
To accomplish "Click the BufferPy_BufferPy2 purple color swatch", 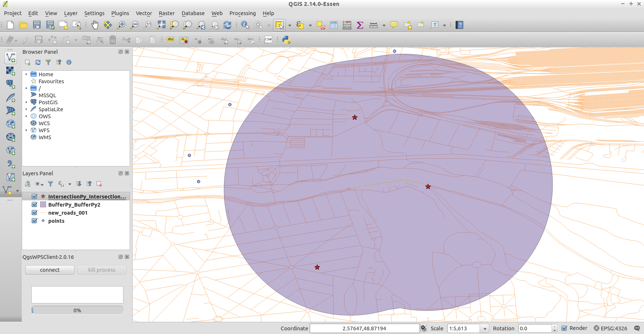I will coord(43,205).
